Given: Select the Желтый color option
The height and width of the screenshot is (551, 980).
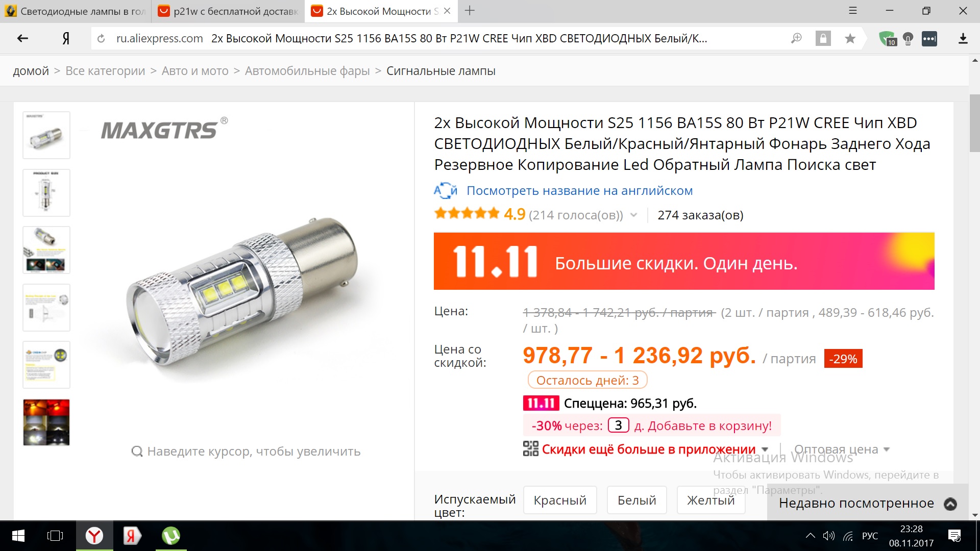Looking at the screenshot, I should tap(710, 500).
